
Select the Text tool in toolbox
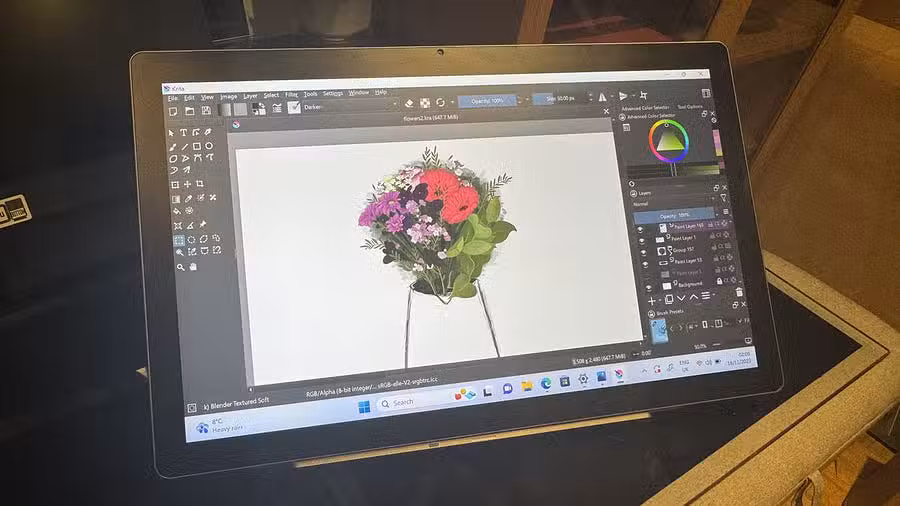tap(183, 132)
